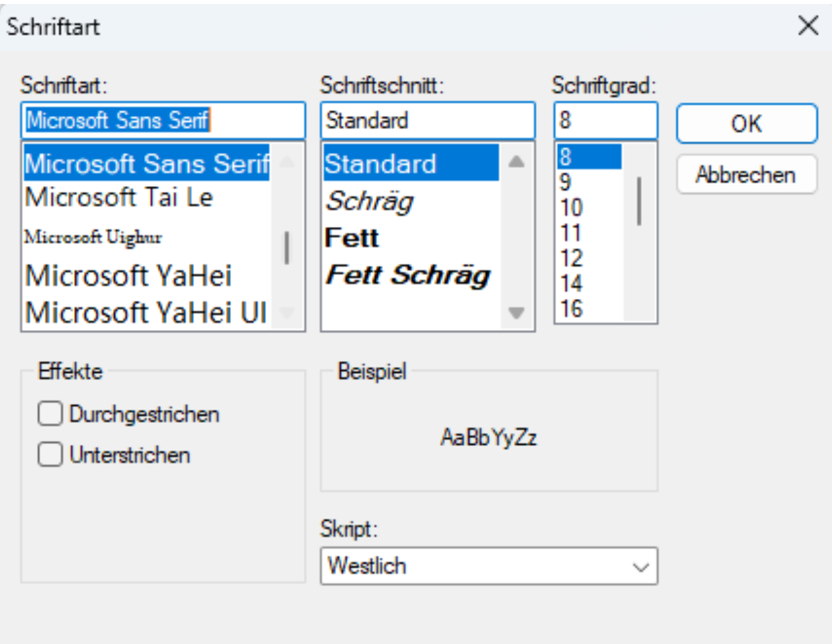Select font size 16
The width and height of the screenshot is (832, 644).
point(589,309)
